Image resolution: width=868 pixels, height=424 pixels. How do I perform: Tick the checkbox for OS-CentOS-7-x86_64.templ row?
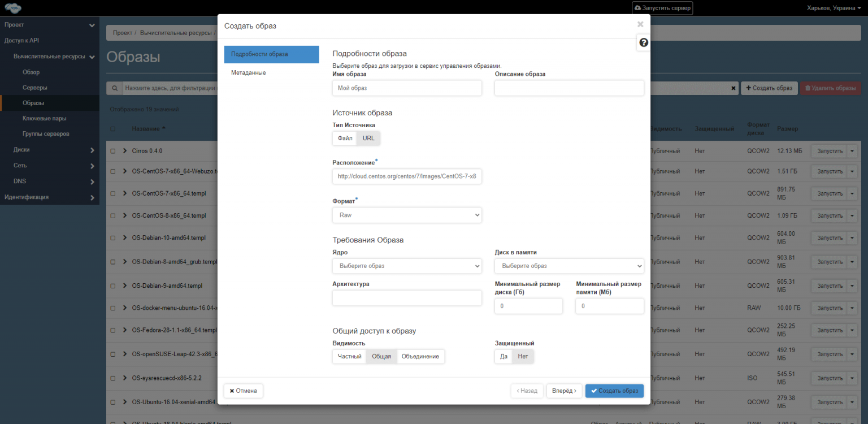[x=112, y=193]
